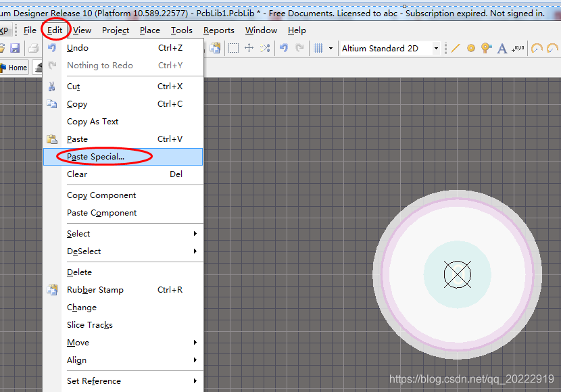
Task: Open the View menu
Action: click(x=82, y=30)
